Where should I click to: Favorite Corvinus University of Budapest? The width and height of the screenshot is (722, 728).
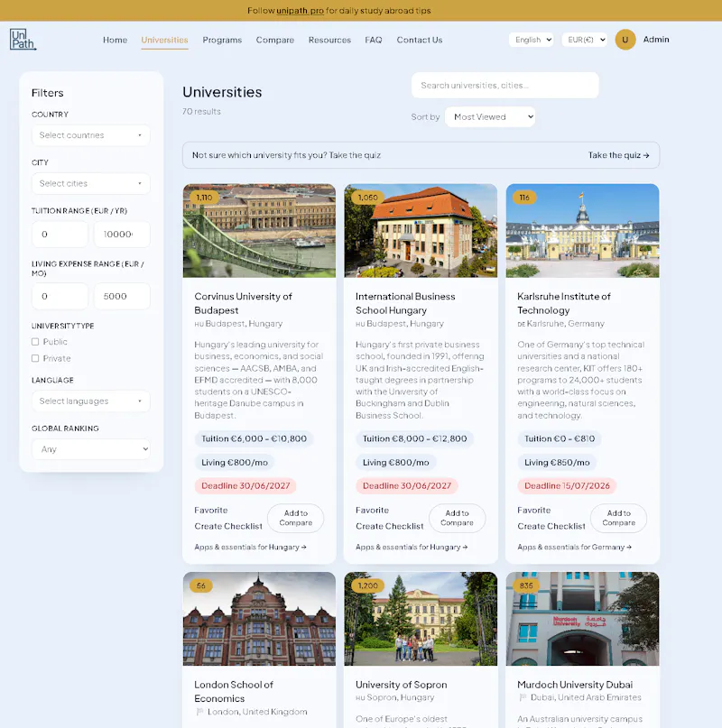[211, 511]
